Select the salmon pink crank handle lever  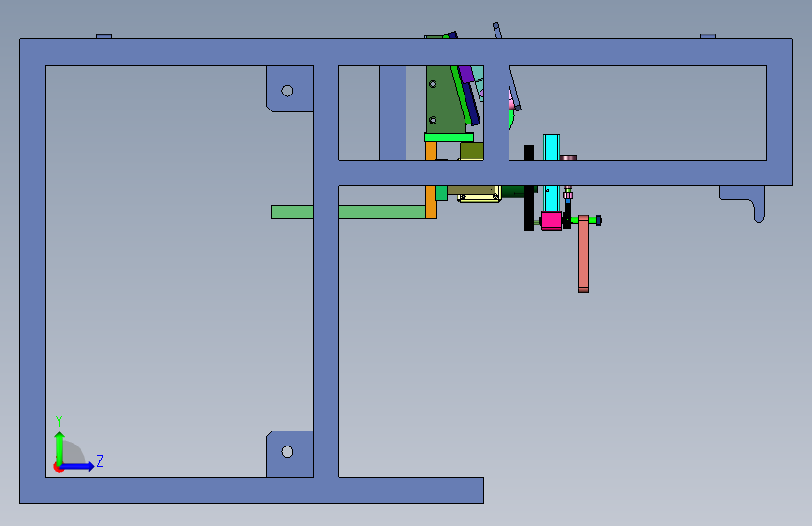pos(583,255)
